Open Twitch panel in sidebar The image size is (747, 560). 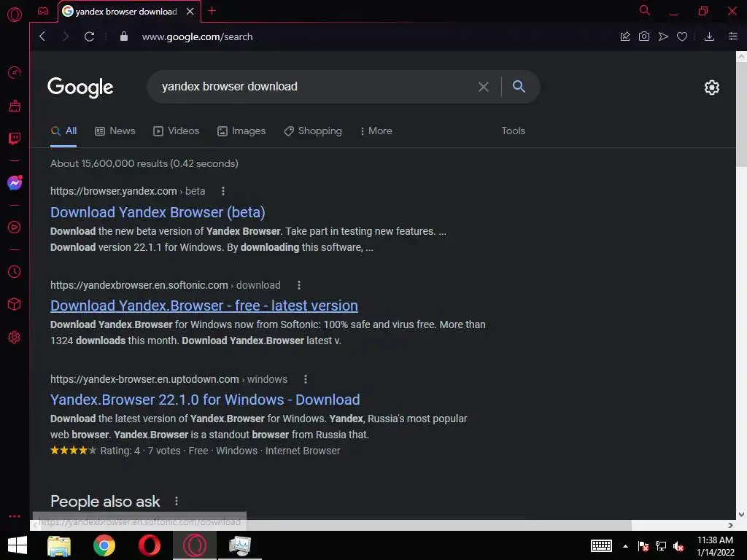tap(15, 139)
